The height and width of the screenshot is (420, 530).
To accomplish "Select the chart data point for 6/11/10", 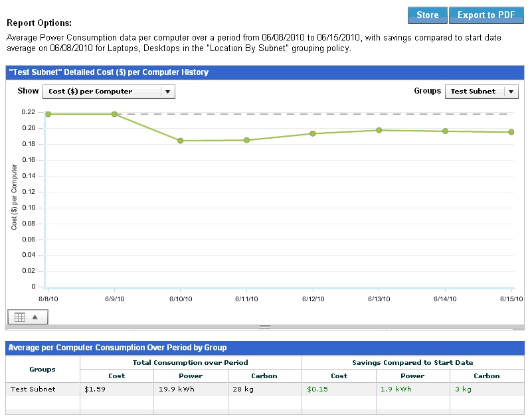I will coord(246,140).
